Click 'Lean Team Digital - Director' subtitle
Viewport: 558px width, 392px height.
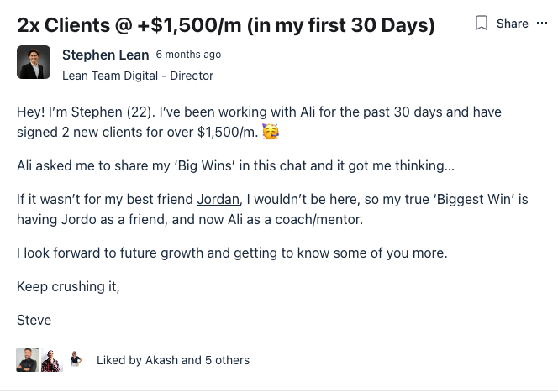tap(138, 76)
